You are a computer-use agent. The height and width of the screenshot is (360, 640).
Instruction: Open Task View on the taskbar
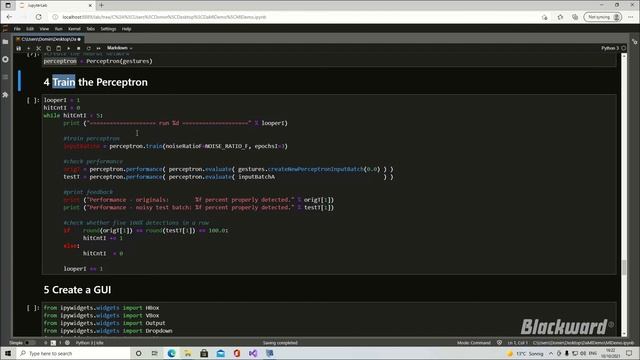click(155, 353)
